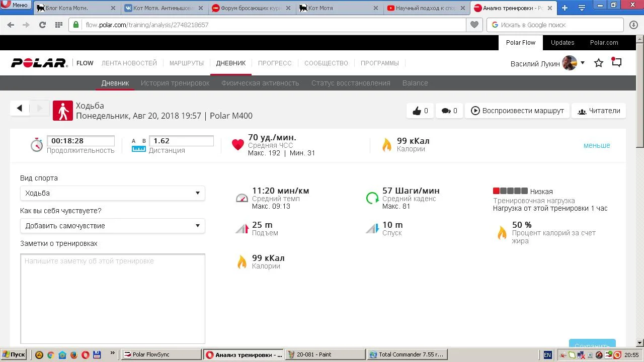Open Polar FlowSync in taskbar

click(161, 354)
